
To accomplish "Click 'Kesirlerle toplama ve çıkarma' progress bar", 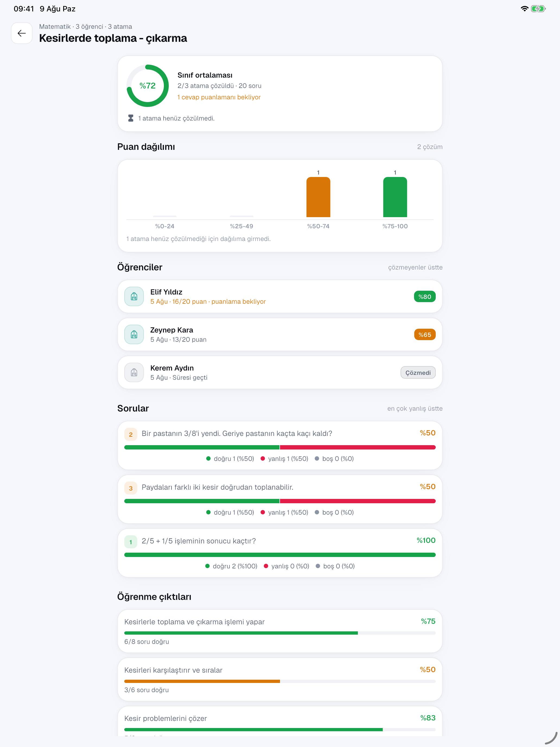I will [280, 633].
